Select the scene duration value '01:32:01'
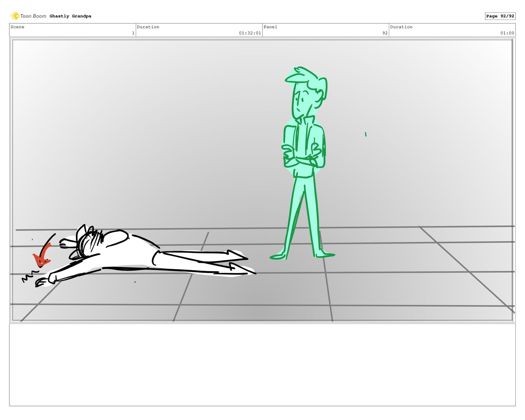Screen dimensions: 525x420 [250, 33]
